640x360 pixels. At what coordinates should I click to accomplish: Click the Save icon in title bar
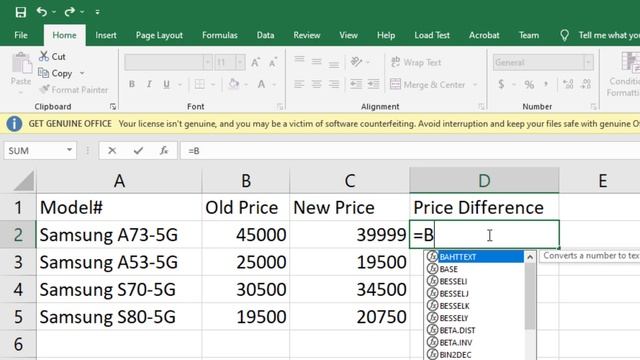pos(20,12)
